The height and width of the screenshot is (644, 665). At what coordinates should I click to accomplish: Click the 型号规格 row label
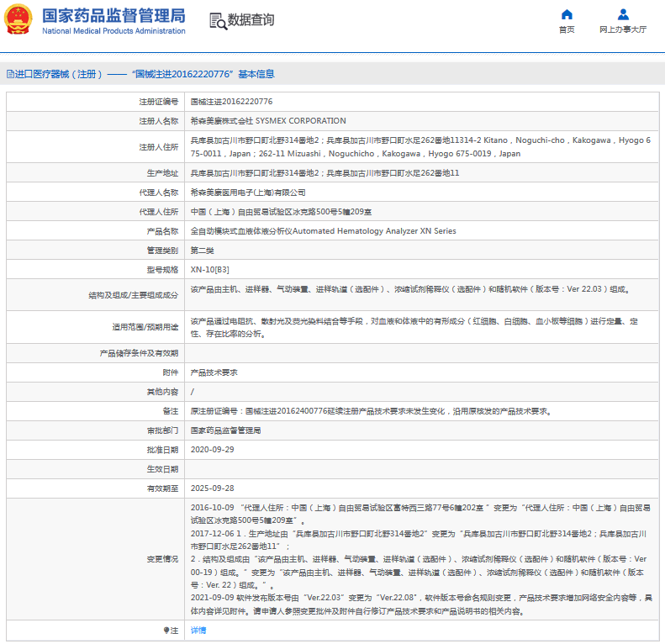tap(162, 270)
